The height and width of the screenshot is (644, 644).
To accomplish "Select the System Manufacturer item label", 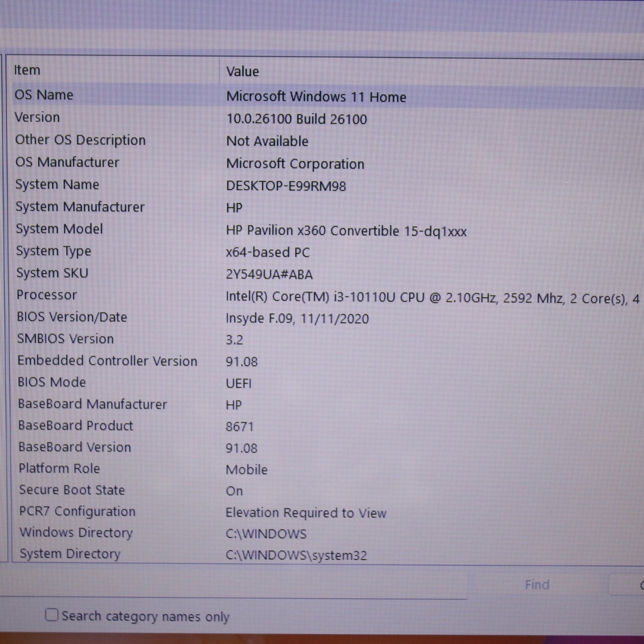I will [80, 207].
